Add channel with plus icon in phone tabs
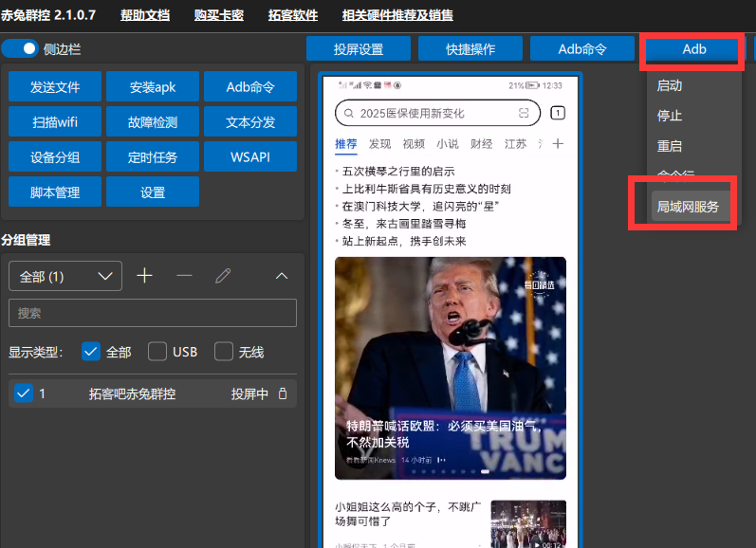Viewport: 756px width, 548px height. pos(558,143)
